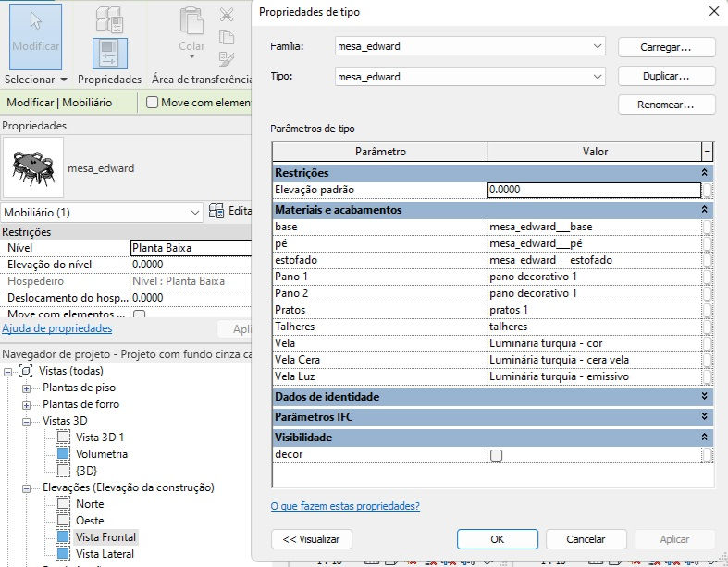The width and height of the screenshot is (728, 567).
Task: Open the Família dropdown
Action: [x=470, y=46]
